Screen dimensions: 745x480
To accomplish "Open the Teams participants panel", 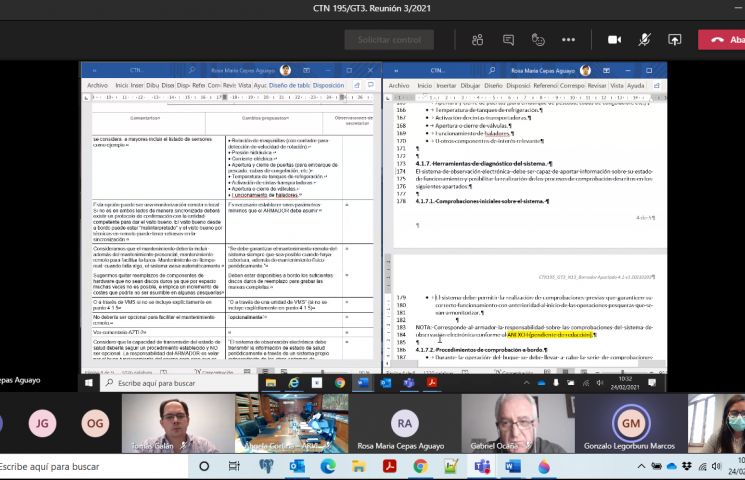I will coord(478,40).
